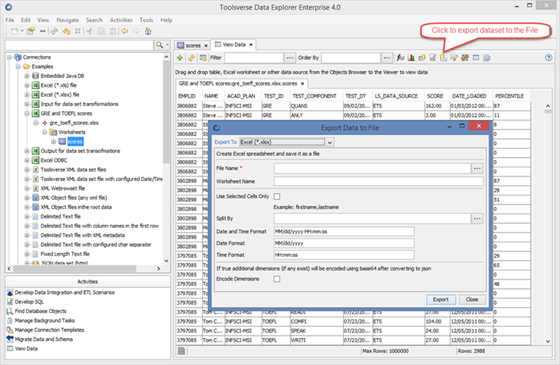The height and width of the screenshot is (365, 560).
Task: Open the search options dropdown arrow
Action: click(167, 45)
